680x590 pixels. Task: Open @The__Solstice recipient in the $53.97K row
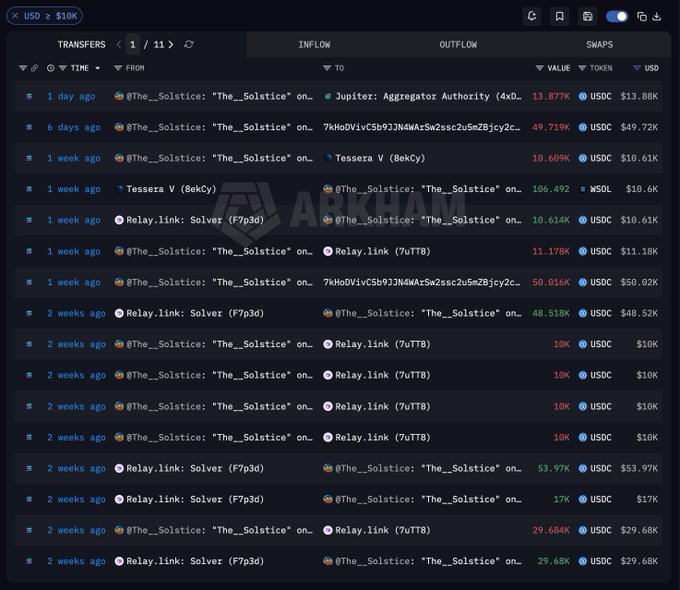coord(428,469)
